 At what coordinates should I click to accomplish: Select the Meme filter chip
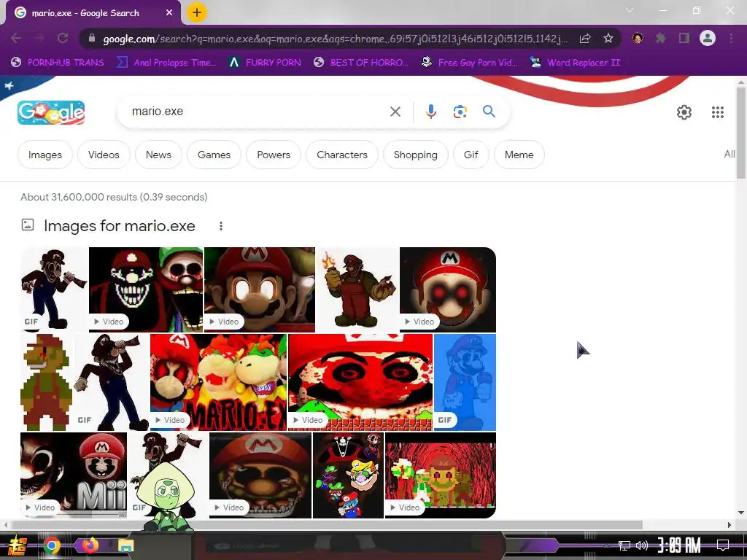click(x=519, y=155)
